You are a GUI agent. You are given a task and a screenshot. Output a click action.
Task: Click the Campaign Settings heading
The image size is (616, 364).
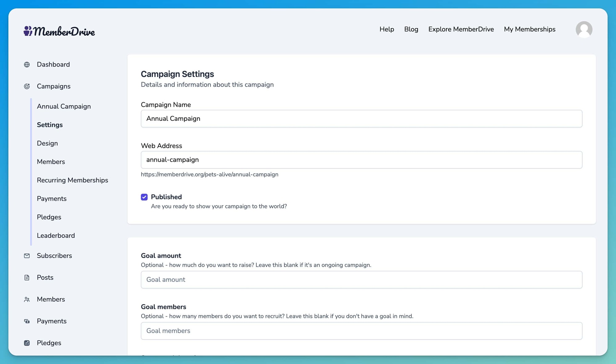pyautogui.click(x=177, y=74)
